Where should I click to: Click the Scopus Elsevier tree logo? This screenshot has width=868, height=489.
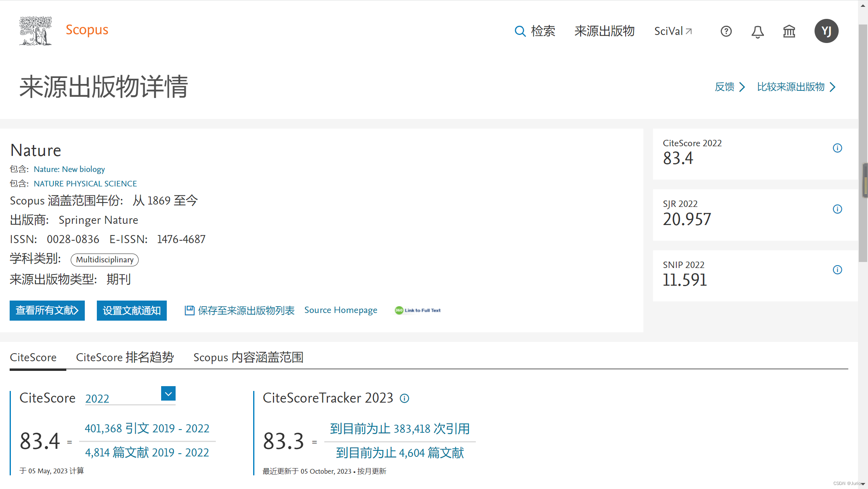(x=35, y=31)
